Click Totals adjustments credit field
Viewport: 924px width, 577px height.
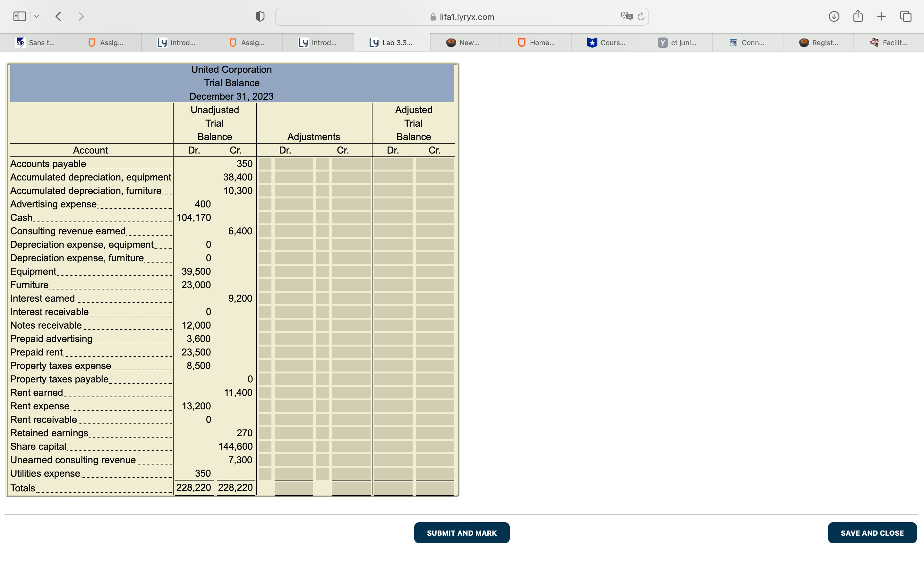click(x=351, y=488)
